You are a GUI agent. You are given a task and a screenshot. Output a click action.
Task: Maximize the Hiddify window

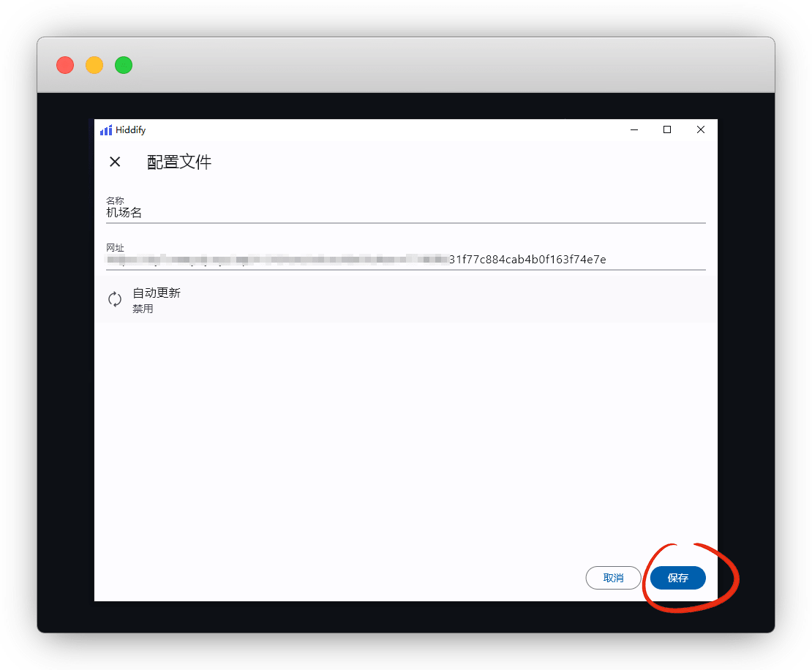click(x=667, y=129)
